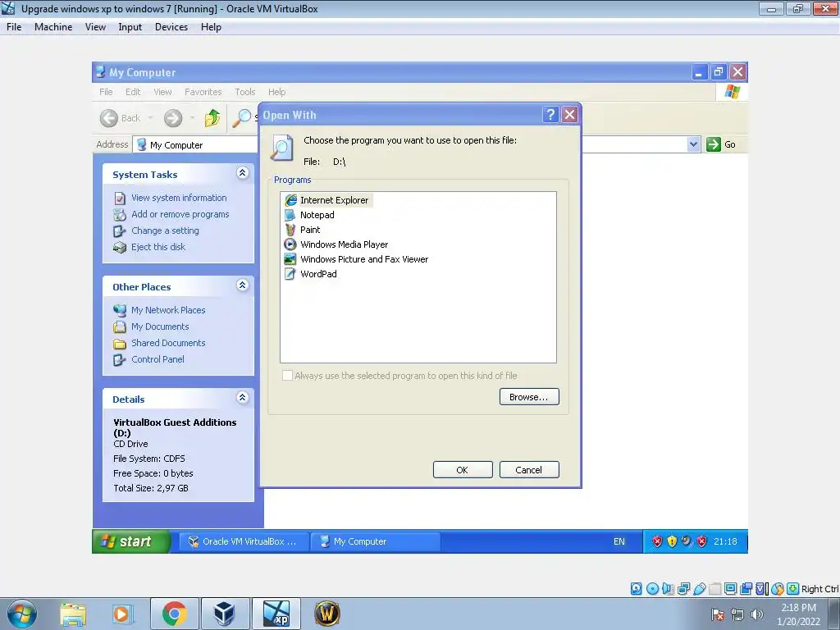
Task: Click the My Computer XP taskbar button
Action: click(376, 541)
